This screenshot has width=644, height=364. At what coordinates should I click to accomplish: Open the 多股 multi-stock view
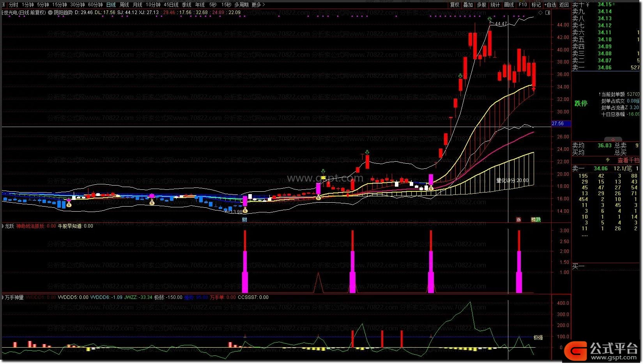(x=482, y=5)
